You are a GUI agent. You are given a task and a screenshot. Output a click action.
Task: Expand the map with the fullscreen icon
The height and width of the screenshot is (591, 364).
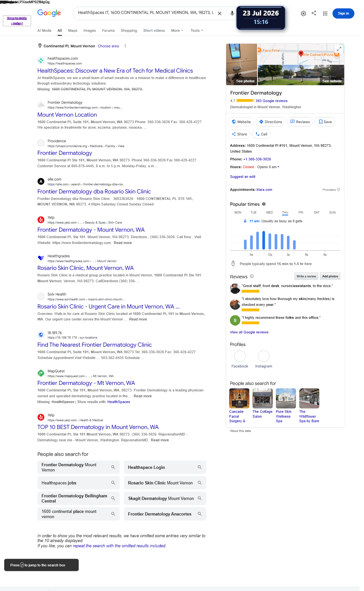339,49
